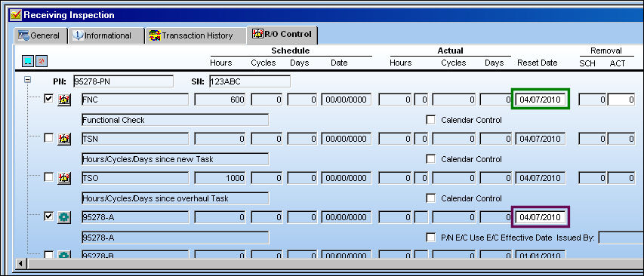The image size is (644, 276).
Task: Click the TSN code field
Action: [135, 139]
